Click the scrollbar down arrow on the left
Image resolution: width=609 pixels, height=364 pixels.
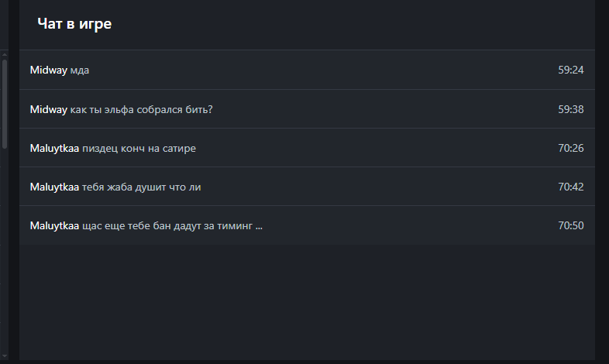pyautogui.click(x=4, y=355)
